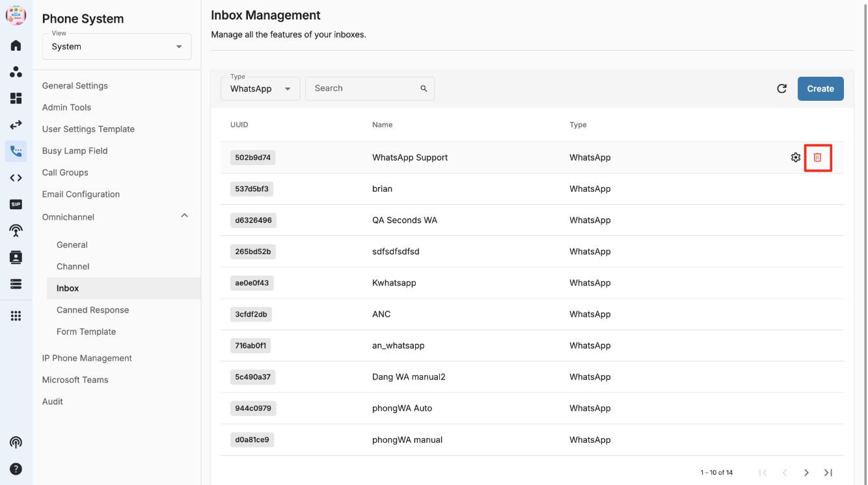Open settings gear for WhatsApp Support
The image size is (868, 485).
[796, 157]
